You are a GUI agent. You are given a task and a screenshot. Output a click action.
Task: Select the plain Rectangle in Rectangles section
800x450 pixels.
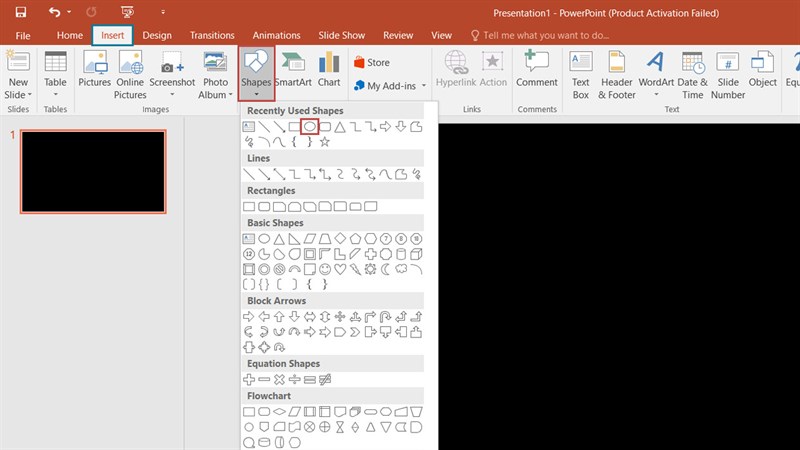pos(249,206)
